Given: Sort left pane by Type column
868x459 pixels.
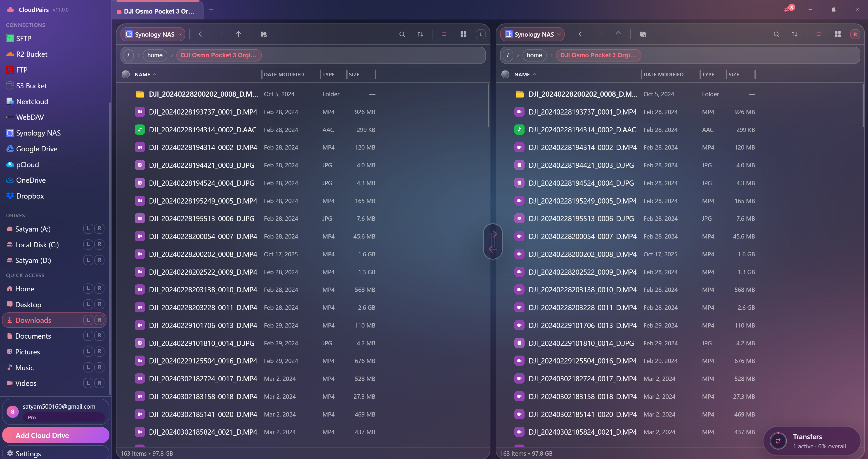Looking at the screenshot, I should [328, 74].
